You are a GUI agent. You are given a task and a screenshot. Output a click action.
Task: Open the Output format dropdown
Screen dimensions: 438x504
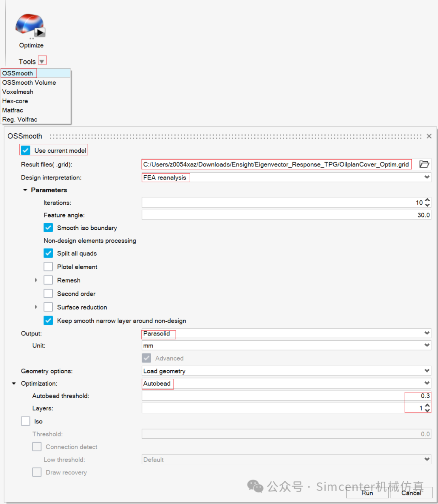pos(286,333)
